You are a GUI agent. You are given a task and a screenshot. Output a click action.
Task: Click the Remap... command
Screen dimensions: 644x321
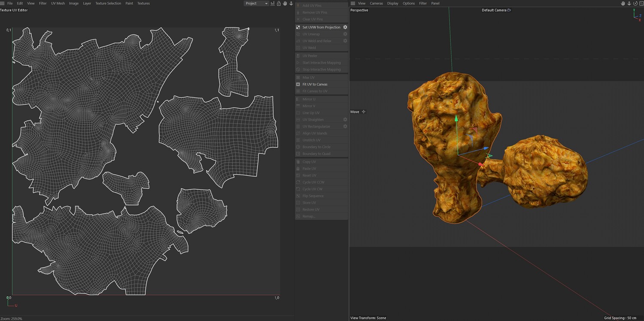322,216
